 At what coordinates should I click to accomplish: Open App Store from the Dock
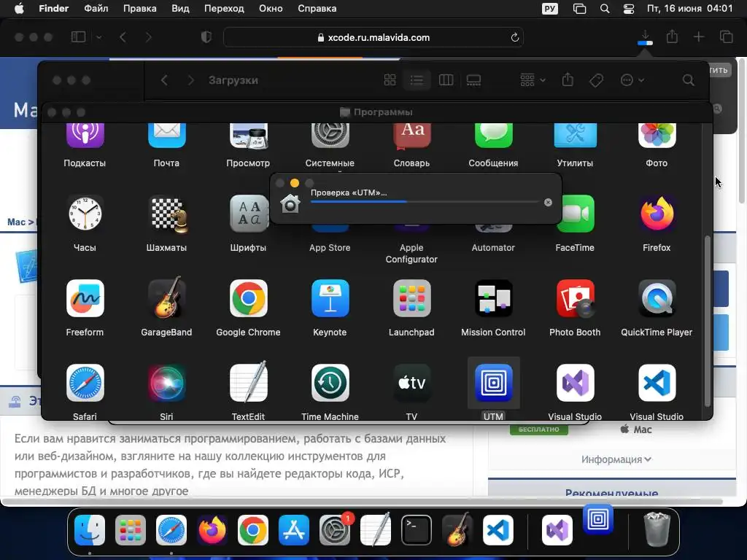(293, 530)
